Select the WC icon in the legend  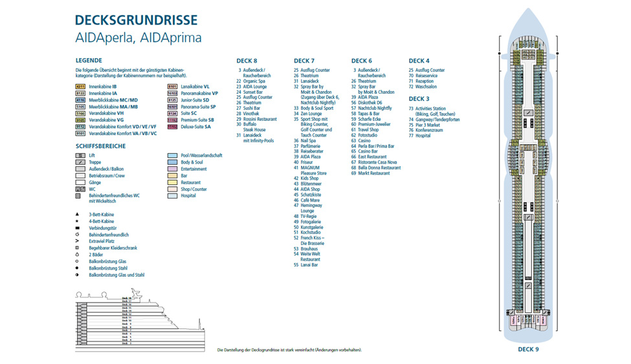pos(80,189)
